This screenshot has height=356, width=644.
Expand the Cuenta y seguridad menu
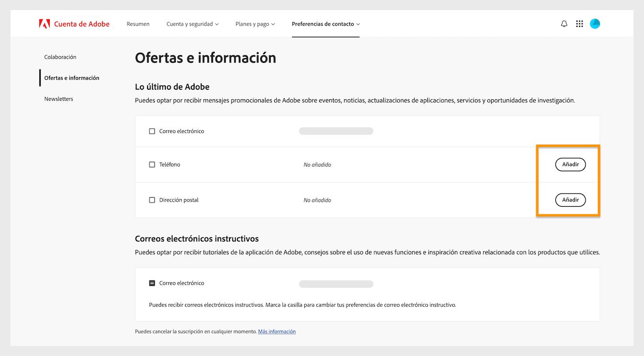(193, 24)
